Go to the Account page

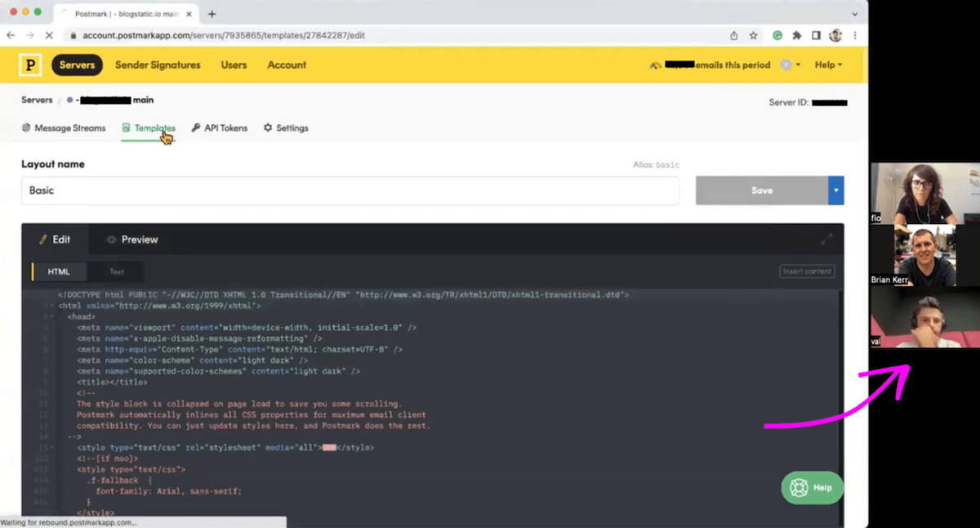(287, 65)
